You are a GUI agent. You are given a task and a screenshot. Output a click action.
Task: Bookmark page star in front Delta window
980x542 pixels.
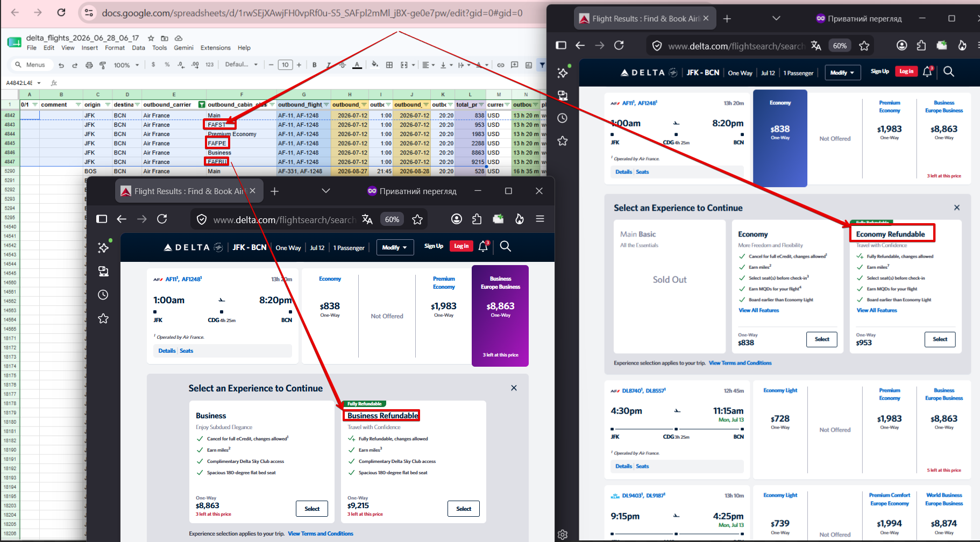pos(417,219)
